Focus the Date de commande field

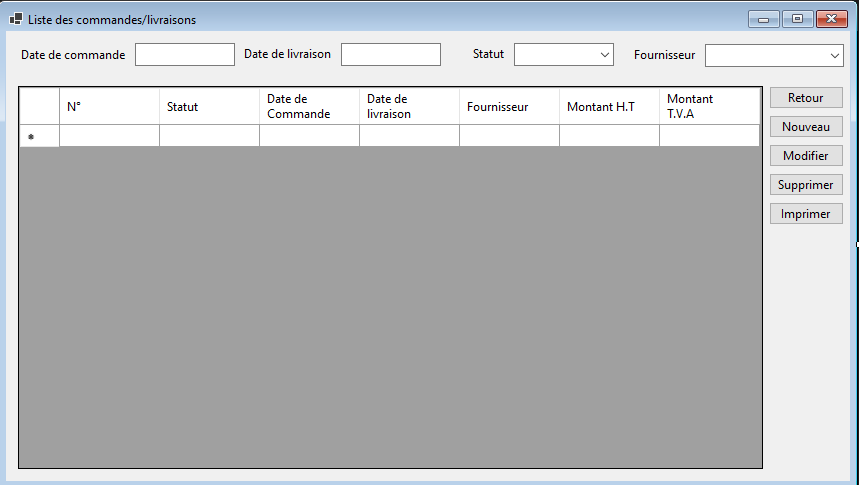point(185,55)
